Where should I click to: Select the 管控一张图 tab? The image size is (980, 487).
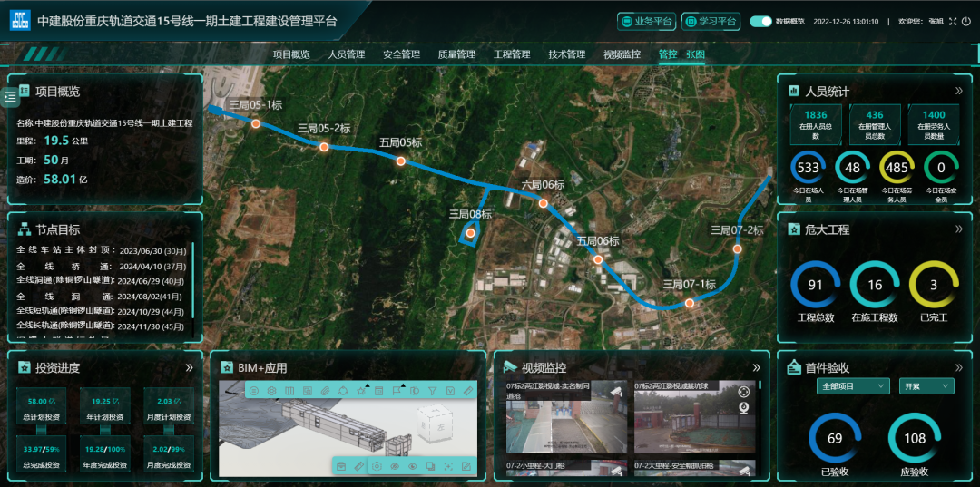pyautogui.click(x=681, y=54)
